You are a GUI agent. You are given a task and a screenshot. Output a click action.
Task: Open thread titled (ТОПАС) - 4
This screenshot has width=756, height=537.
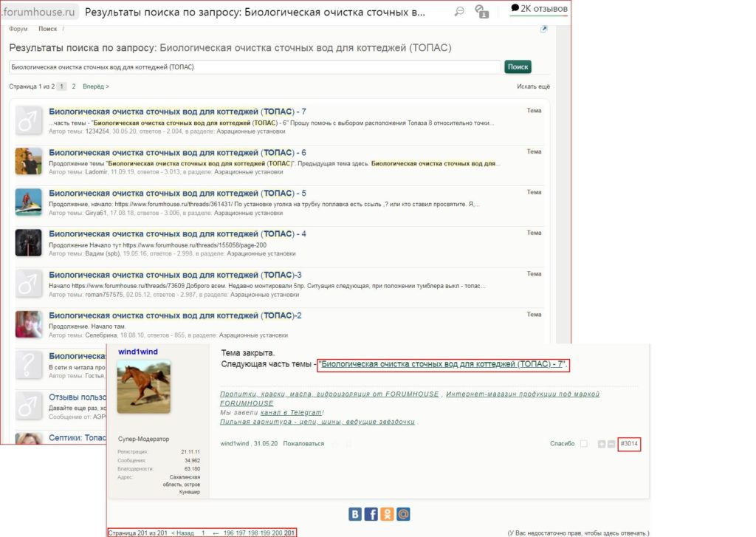(x=177, y=233)
